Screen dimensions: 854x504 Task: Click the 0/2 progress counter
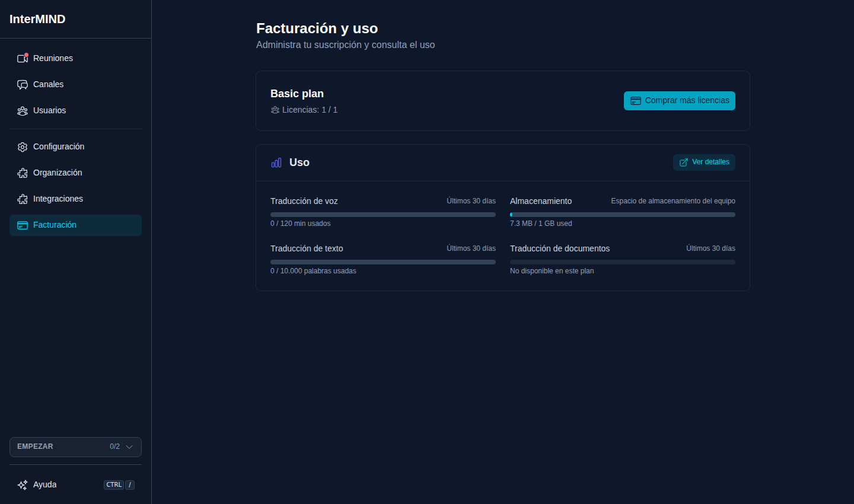click(114, 446)
